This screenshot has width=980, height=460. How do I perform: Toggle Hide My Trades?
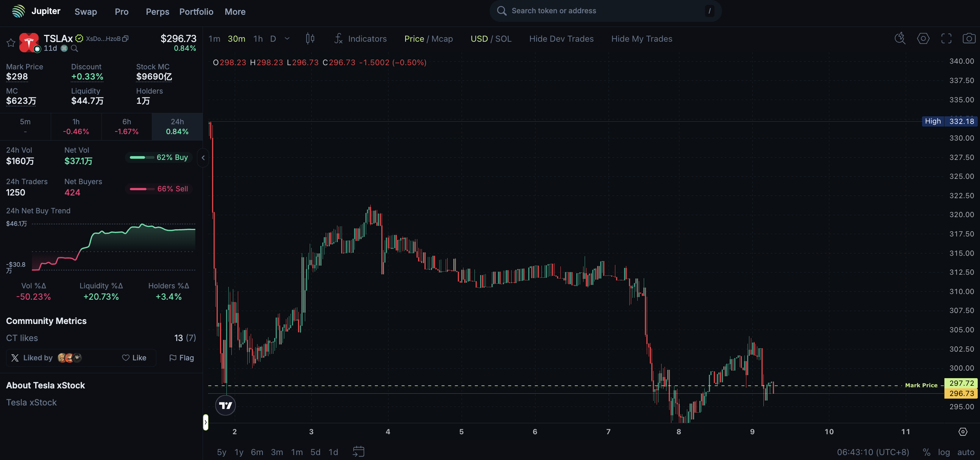[641, 39]
